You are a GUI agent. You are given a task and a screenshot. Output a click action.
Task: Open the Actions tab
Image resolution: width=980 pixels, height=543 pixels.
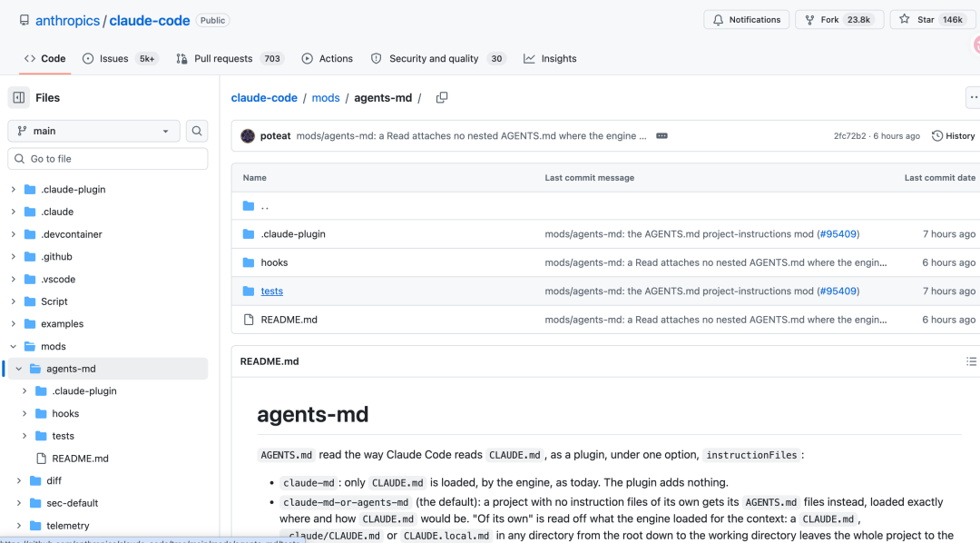(328, 58)
